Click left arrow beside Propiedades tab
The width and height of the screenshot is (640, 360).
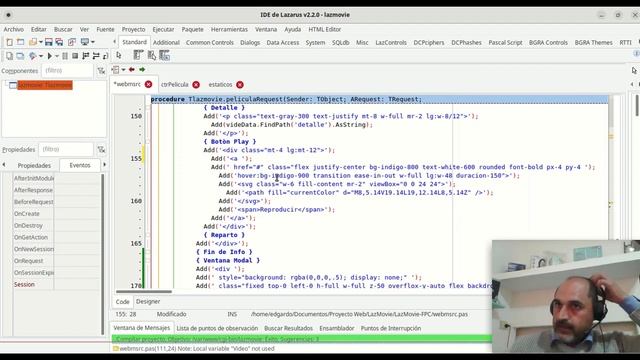(x=4, y=165)
